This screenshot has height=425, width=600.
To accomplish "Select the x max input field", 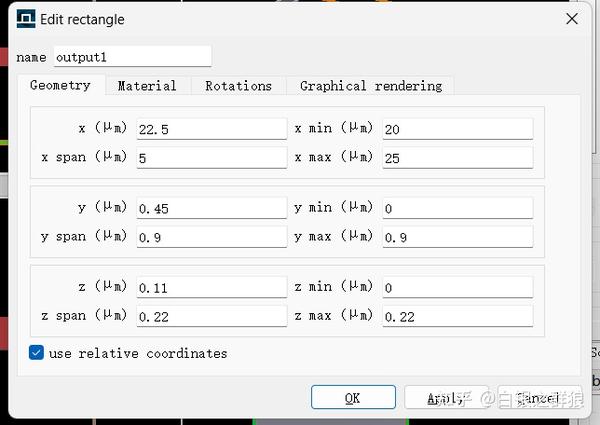I will (457, 158).
